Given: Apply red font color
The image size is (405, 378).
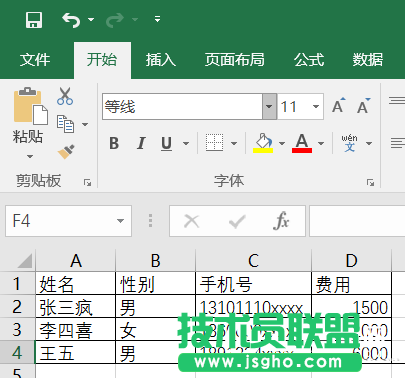Looking at the screenshot, I should (302, 143).
